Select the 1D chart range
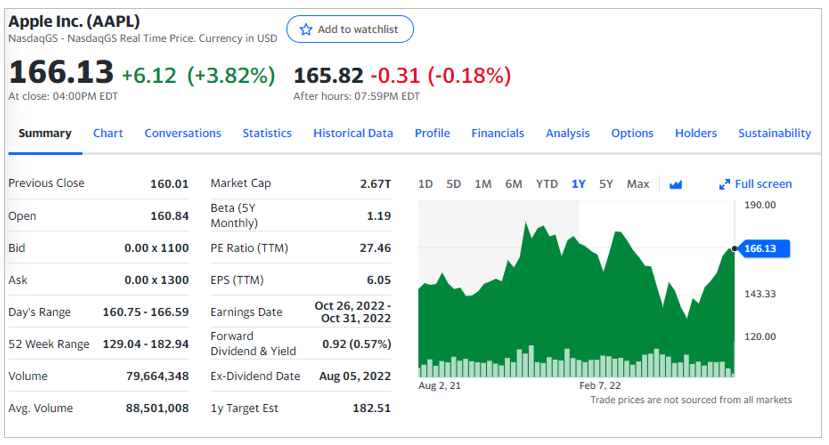The image size is (829, 445). pyautogui.click(x=425, y=184)
